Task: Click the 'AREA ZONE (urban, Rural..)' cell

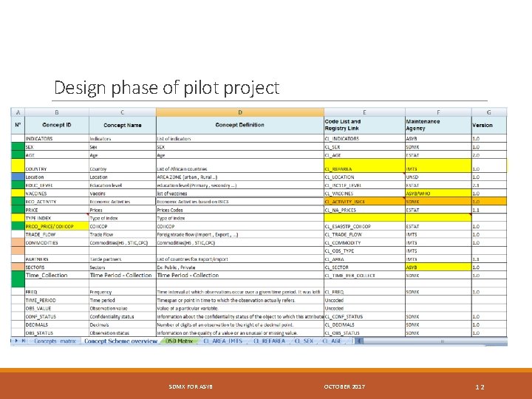Action: tap(240, 177)
